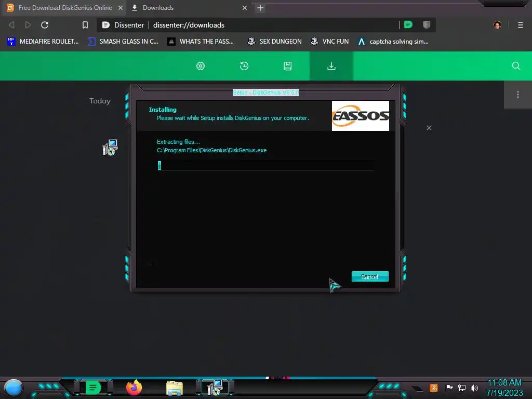Open the Shields icon in address bar
The image size is (532, 399).
(427, 24)
